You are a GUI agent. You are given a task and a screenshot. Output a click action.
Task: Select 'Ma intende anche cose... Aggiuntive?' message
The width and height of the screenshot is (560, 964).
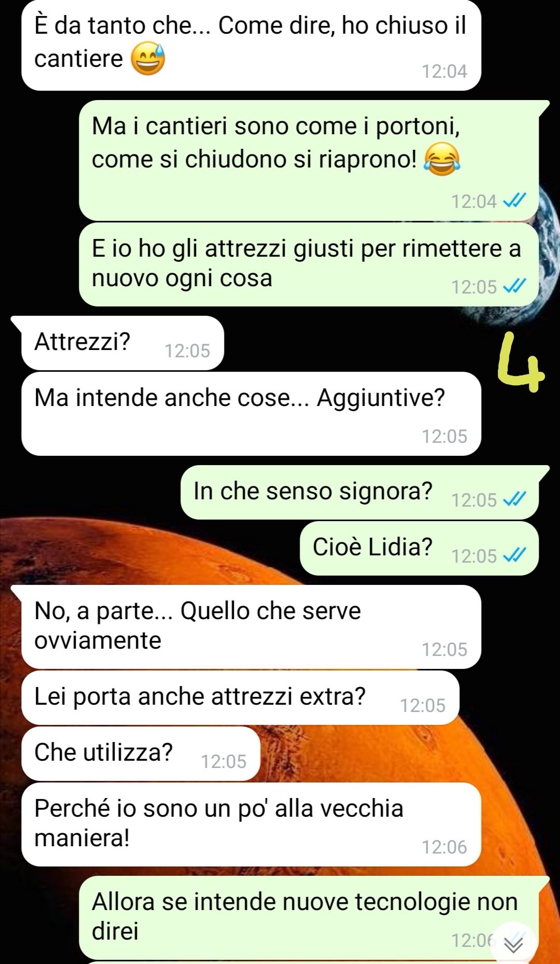point(251,414)
